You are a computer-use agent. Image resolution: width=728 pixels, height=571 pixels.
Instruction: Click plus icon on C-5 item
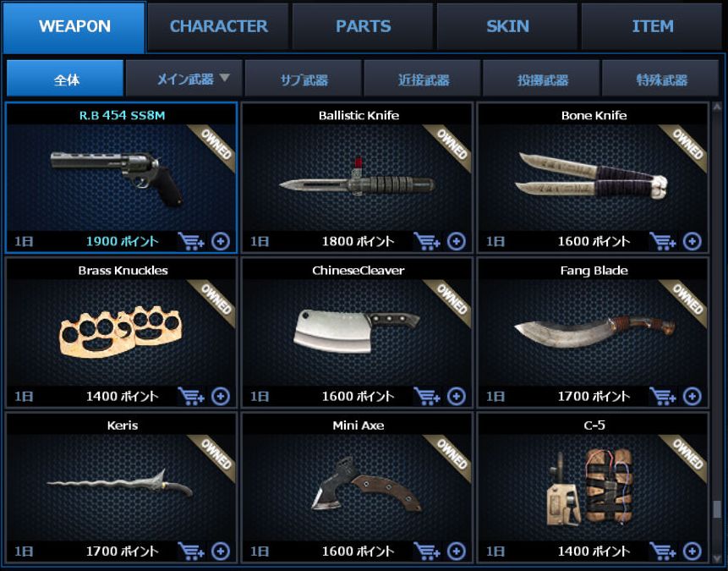click(692, 552)
